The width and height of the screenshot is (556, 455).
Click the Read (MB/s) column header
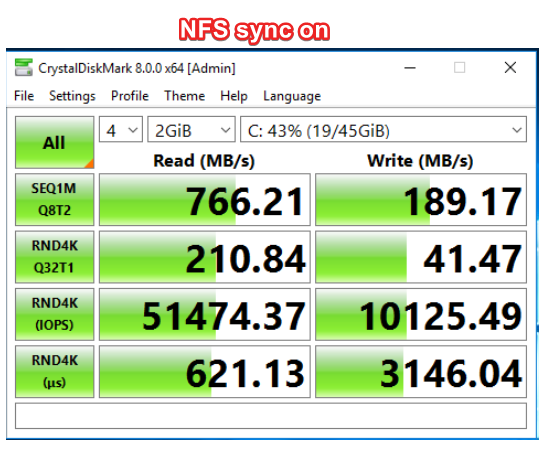[204, 161]
